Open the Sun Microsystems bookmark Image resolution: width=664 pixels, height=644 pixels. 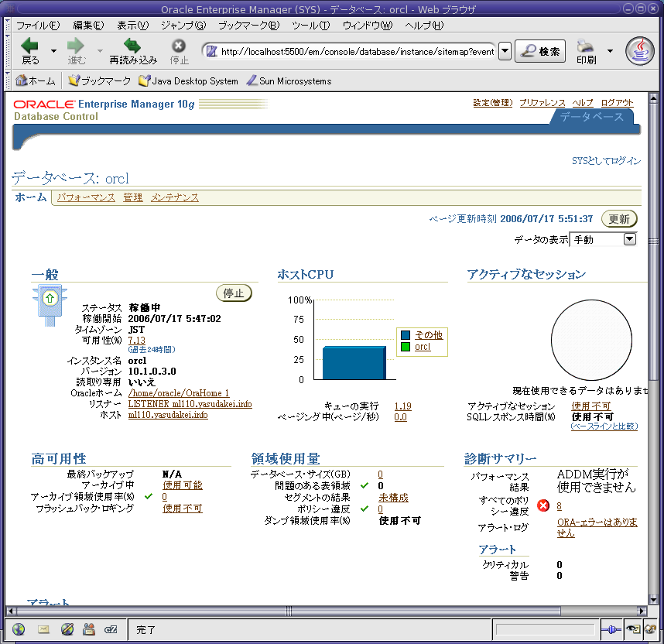tap(289, 80)
